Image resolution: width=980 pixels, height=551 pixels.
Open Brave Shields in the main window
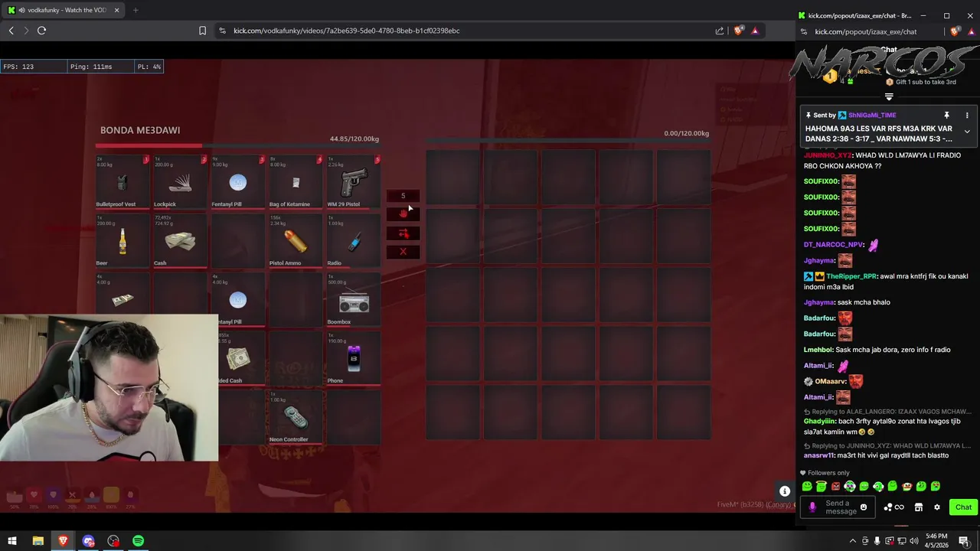[738, 31]
